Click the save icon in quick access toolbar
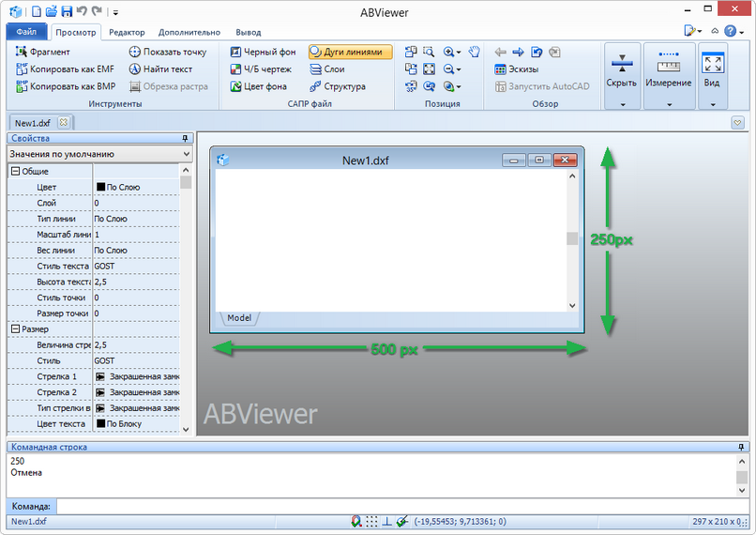This screenshot has height=535, width=756. point(66,11)
